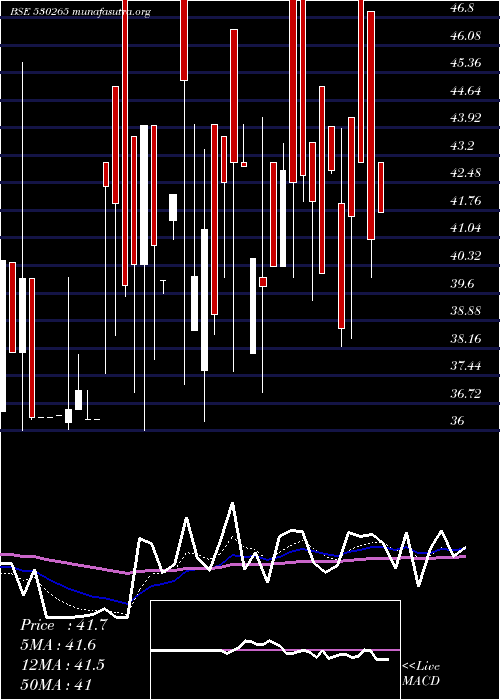Click the 39.6 price axis label
Image resolution: width=500 pixels, height=700 pixels.
(x=462, y=283)
